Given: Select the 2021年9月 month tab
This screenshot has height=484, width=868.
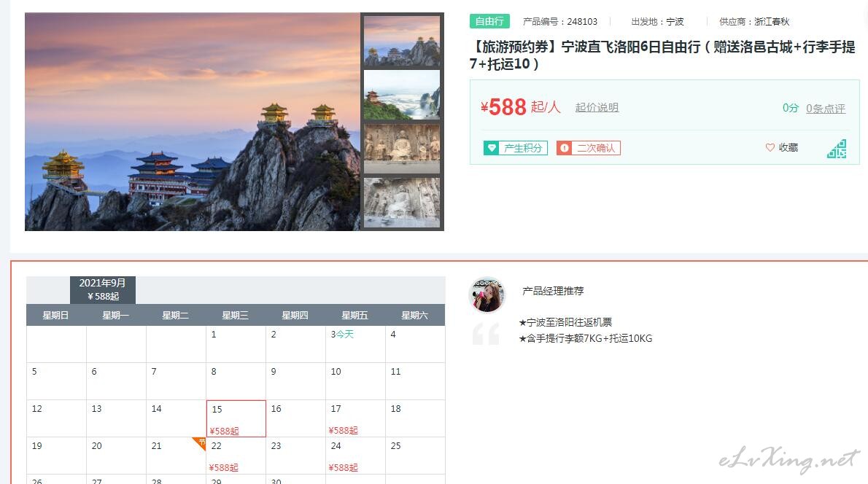Looking at the screenshot, I should [102, 290].
